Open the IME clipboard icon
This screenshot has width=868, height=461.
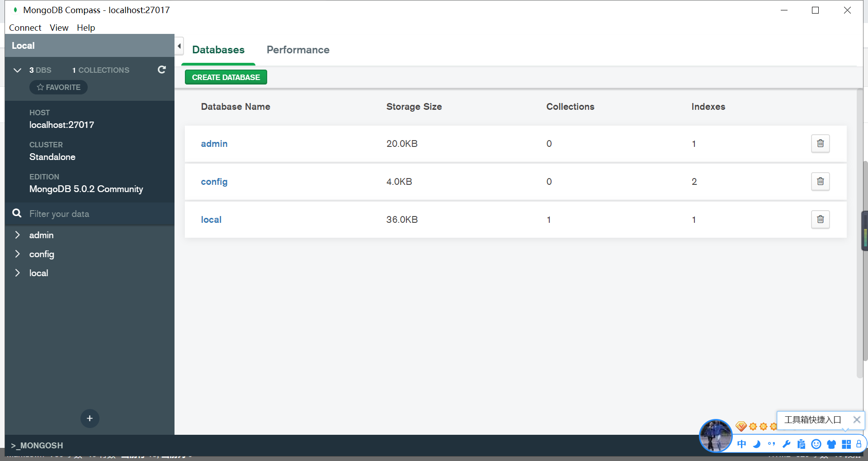pos(801,444)
